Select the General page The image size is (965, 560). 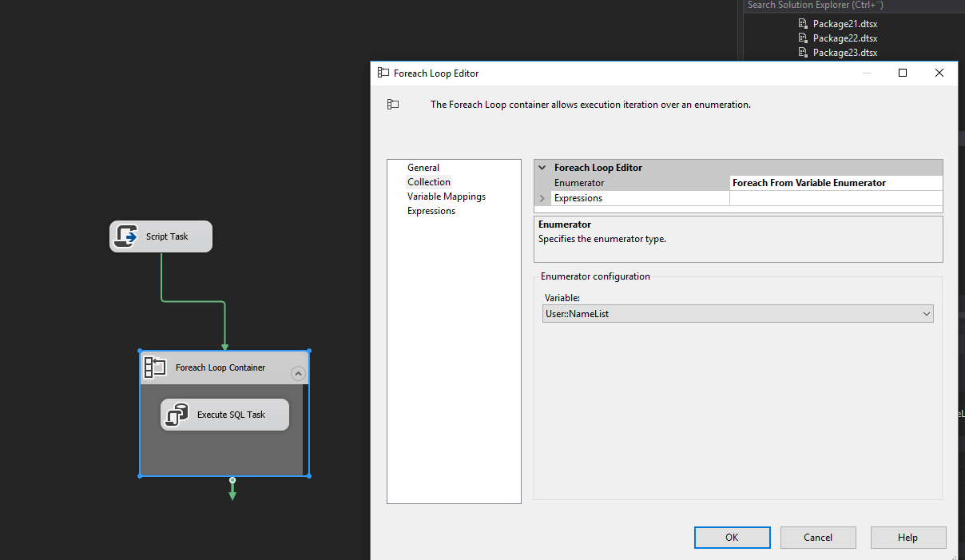(x=423, y=168)
